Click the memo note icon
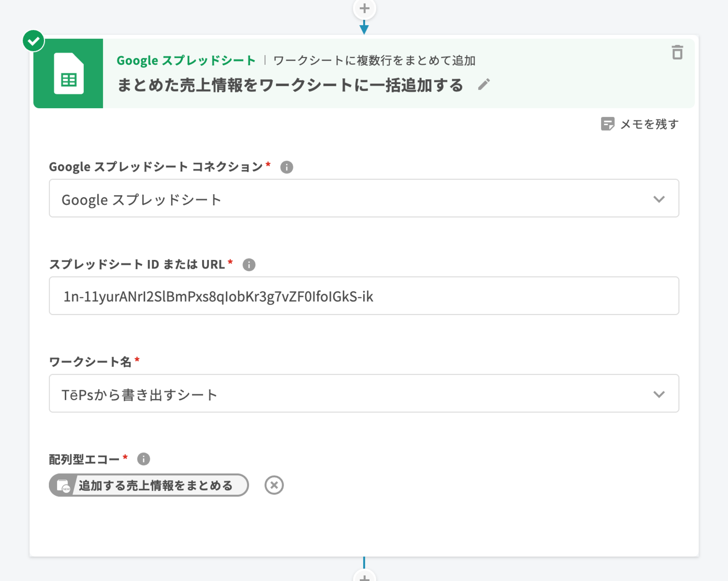Viewport: 728px width, 581px height. click(x=607, y=124)
